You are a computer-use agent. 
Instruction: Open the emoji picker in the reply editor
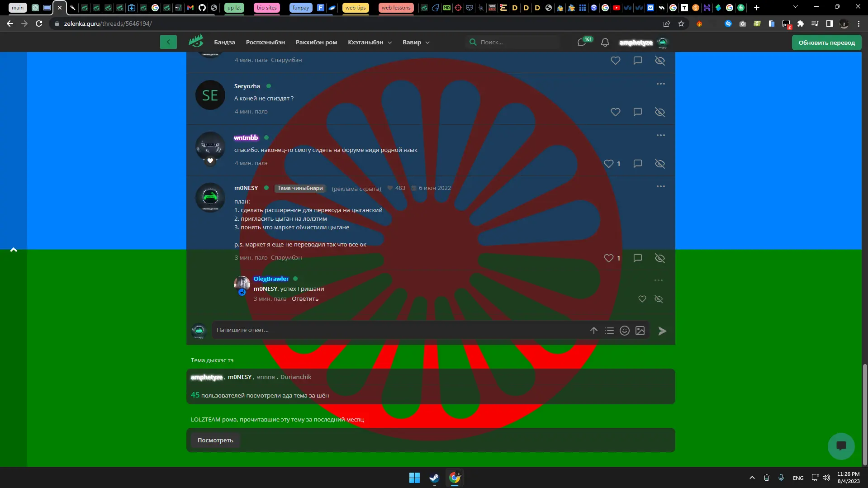[625, 331]
